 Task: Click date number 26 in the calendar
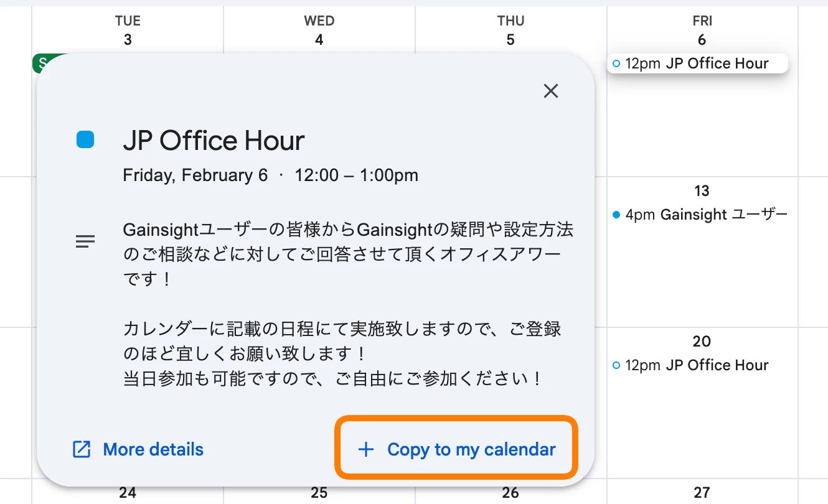point(510,493)
